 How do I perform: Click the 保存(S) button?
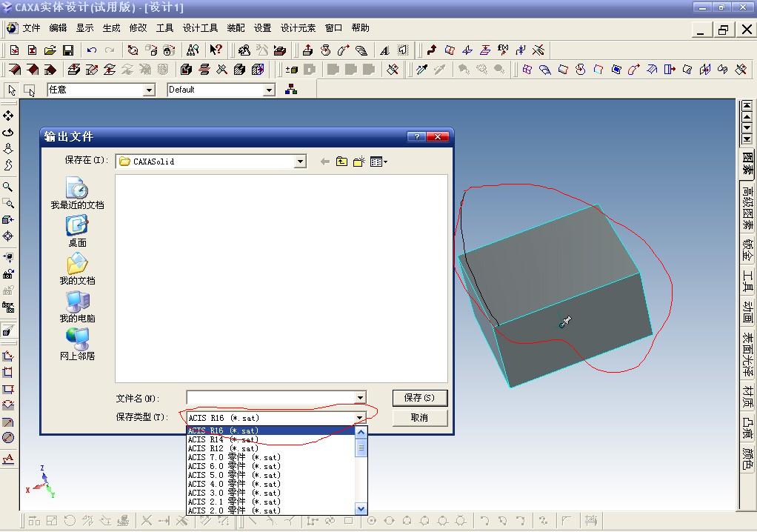(x=419, y=398)
